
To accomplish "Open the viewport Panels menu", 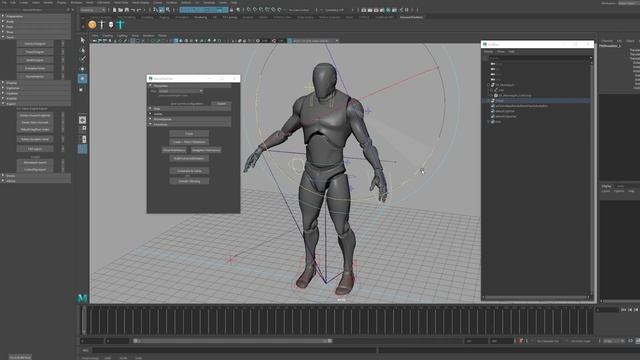I will coord(162,36).
